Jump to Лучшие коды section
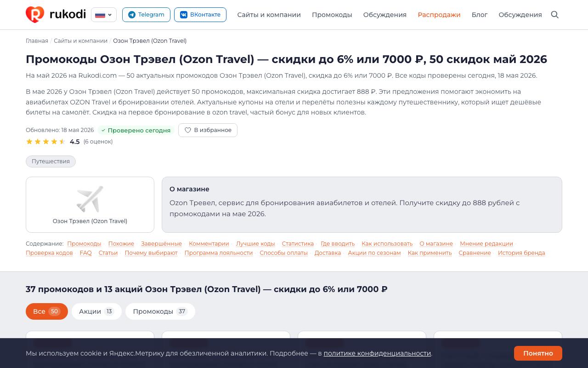 click(x=255, y=244)
